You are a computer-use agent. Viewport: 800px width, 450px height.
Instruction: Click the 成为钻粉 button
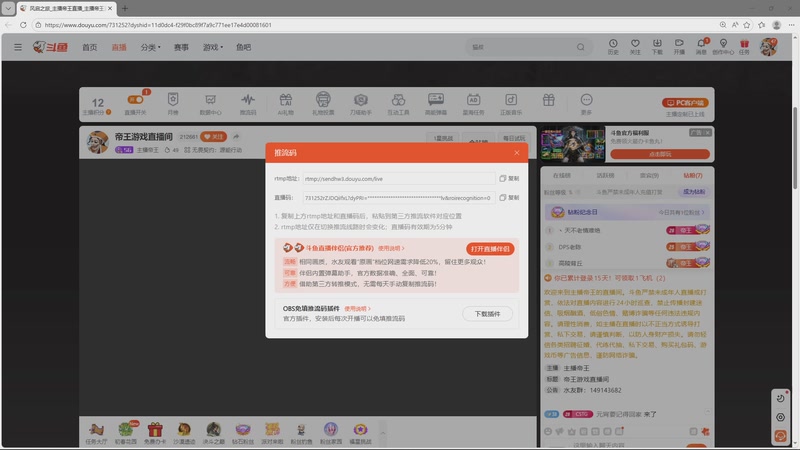coord(694,192)
